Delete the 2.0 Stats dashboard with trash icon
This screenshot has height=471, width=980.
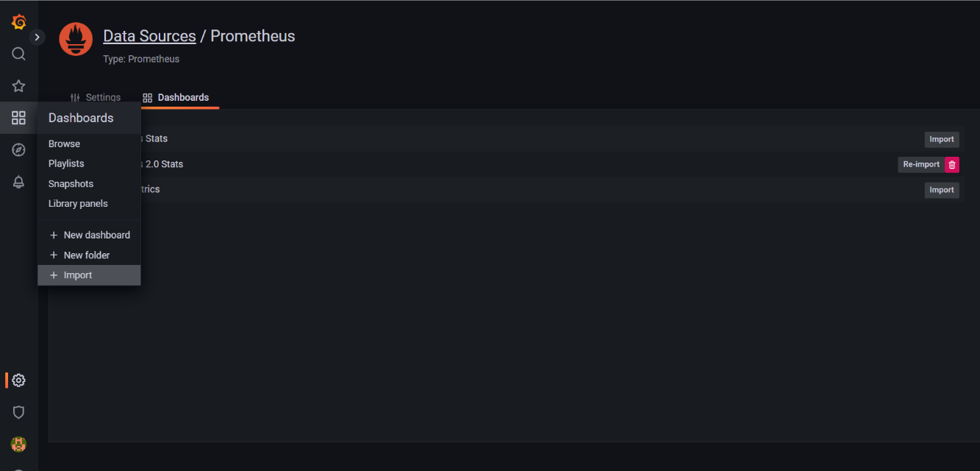tap(952, 164)
